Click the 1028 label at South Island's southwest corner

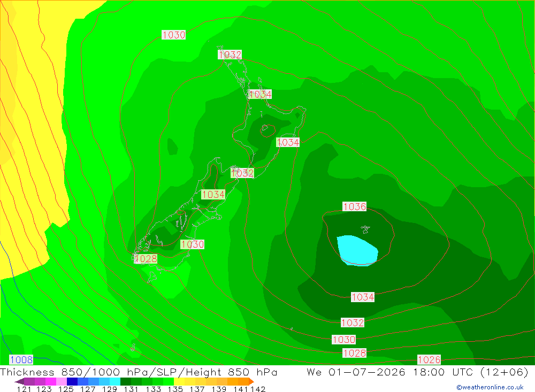pos(146,259)
